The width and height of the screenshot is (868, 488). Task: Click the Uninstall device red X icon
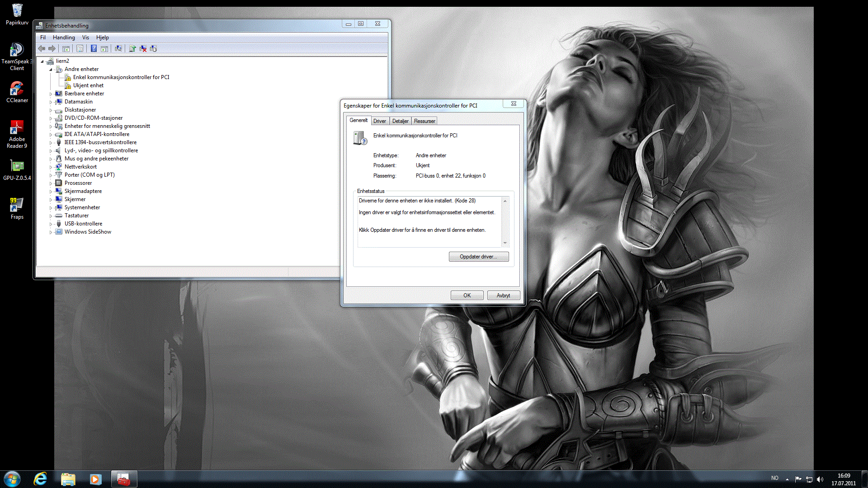pos(143,48)
